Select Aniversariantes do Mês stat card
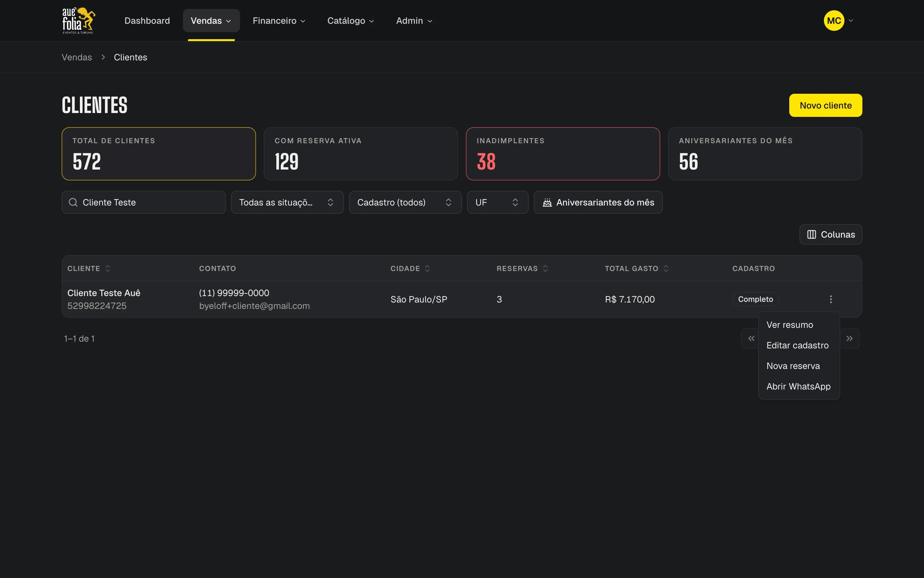 coord(765,154)
